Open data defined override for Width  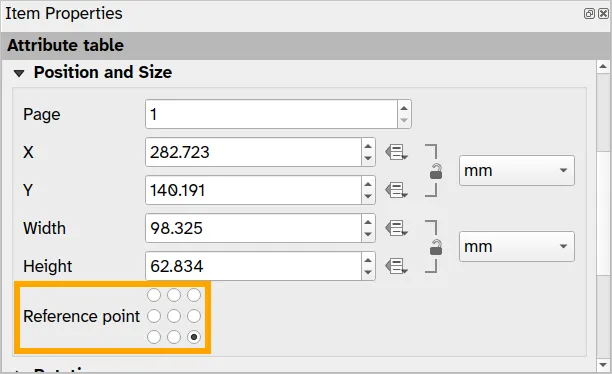pyautogui.click(x=397, y=228)
